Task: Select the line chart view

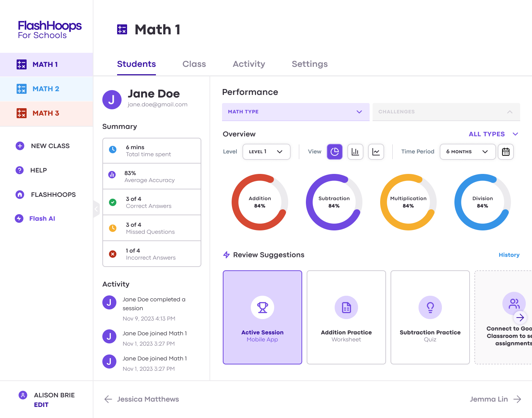Action: pyautogui.click(x=376, y=152)
